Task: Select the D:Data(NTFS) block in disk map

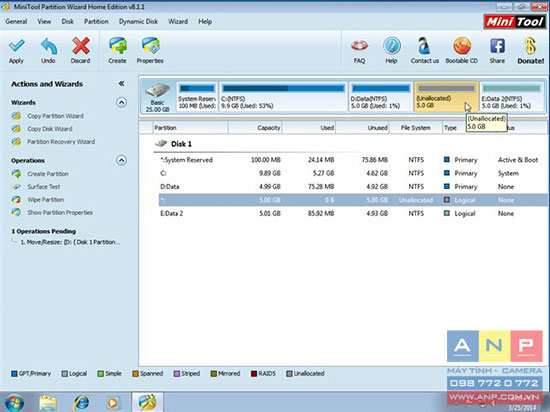Action: 381,97
